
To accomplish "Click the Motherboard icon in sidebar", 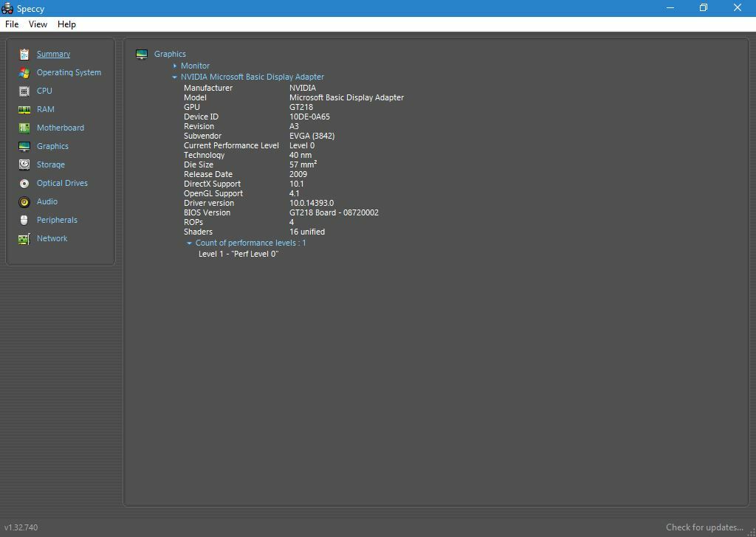I will click(24, 128).
